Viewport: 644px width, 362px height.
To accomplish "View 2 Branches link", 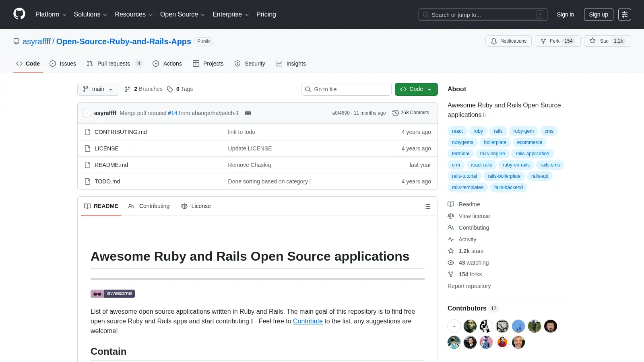I will point(144,89).
